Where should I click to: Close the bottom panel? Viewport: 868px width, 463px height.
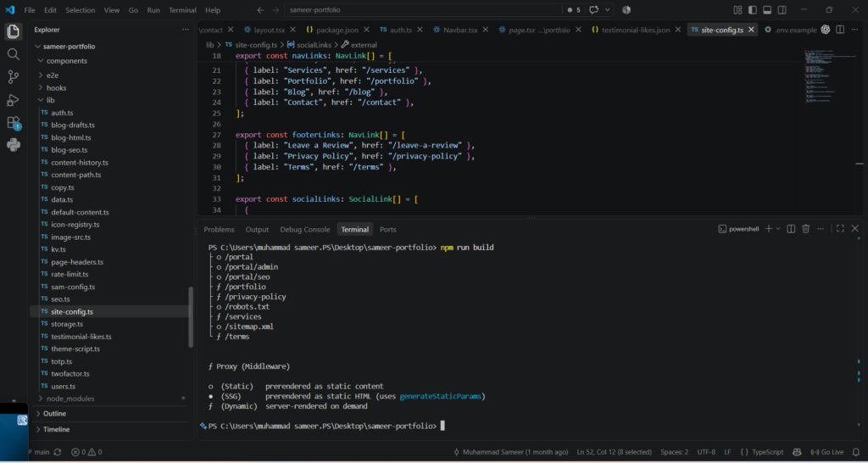click(854, 229)
